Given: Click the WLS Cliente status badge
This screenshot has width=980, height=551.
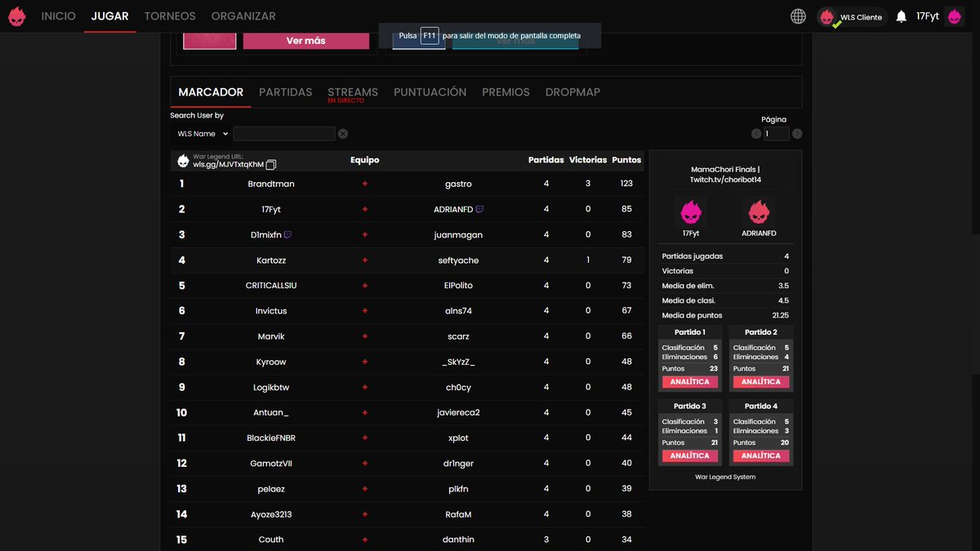Looking at the screenshot, I should [853, 17].
